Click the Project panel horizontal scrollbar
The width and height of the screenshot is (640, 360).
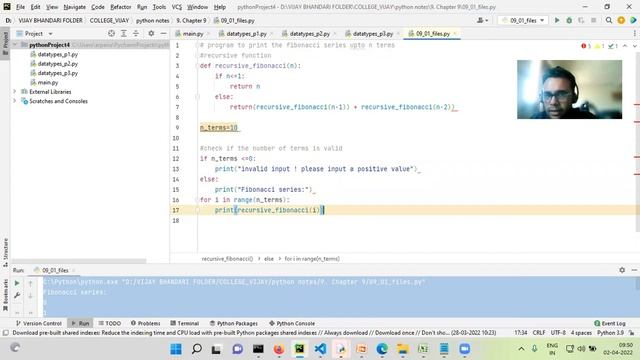(x=78, y=261)
